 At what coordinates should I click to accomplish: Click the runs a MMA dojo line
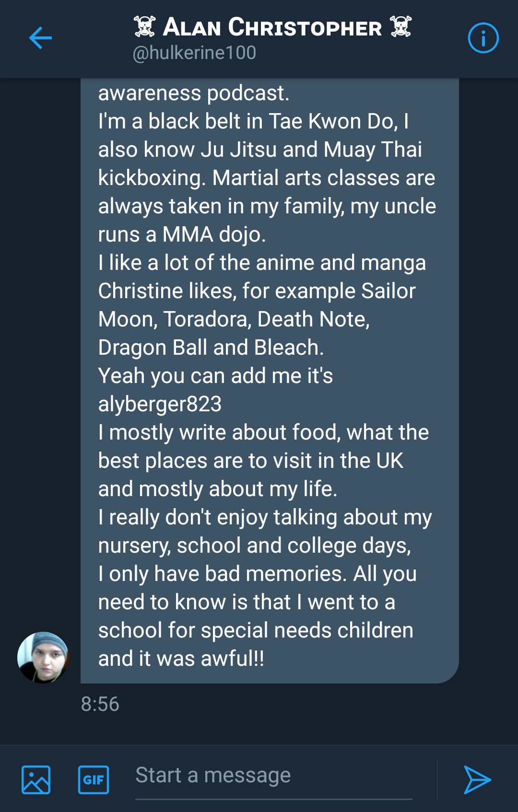click(x=182, y=234)
